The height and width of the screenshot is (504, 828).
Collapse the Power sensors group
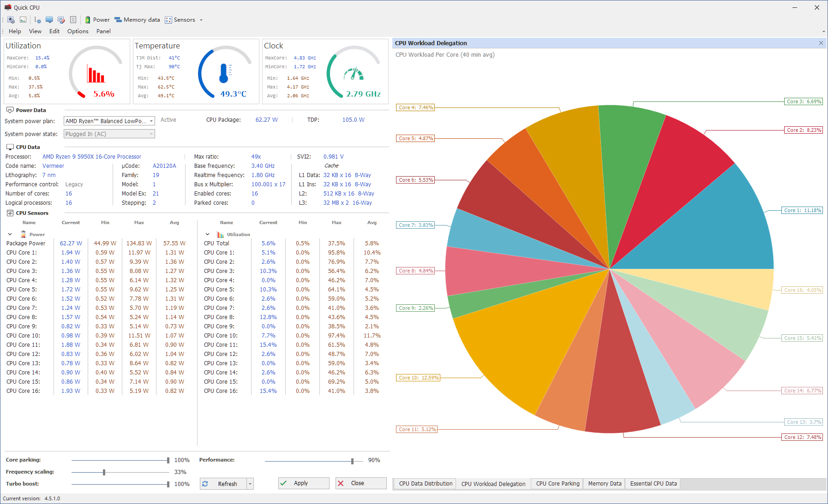pos(10,234)
